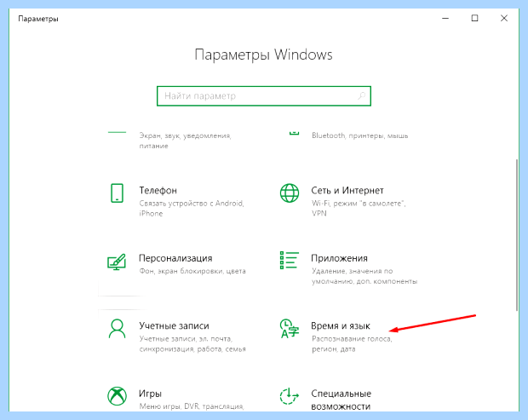Open the Accounts person icon
The image size is (528, 420).
tap(117, 329)
